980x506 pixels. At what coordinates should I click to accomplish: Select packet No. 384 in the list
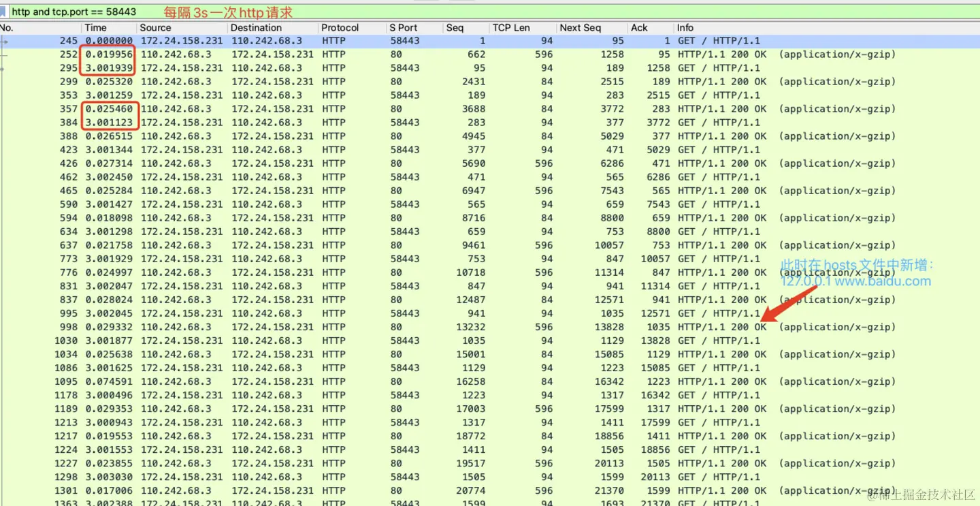(x=490, y=123)
